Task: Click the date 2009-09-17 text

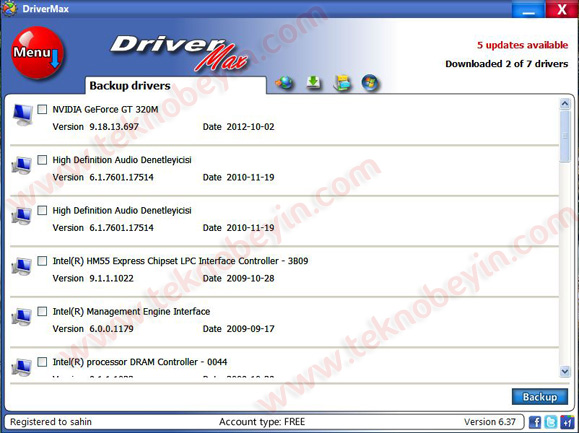Action: (x=250, y=329)
